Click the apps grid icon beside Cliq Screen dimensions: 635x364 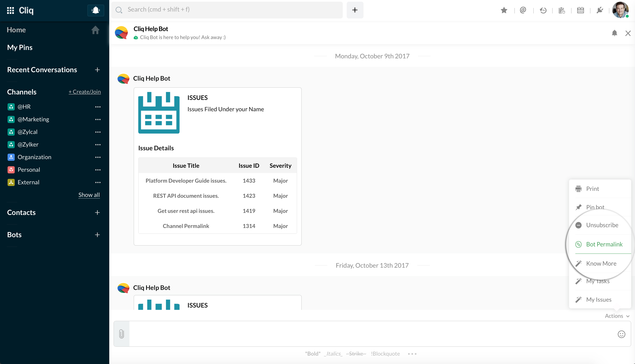click(10, 10)
